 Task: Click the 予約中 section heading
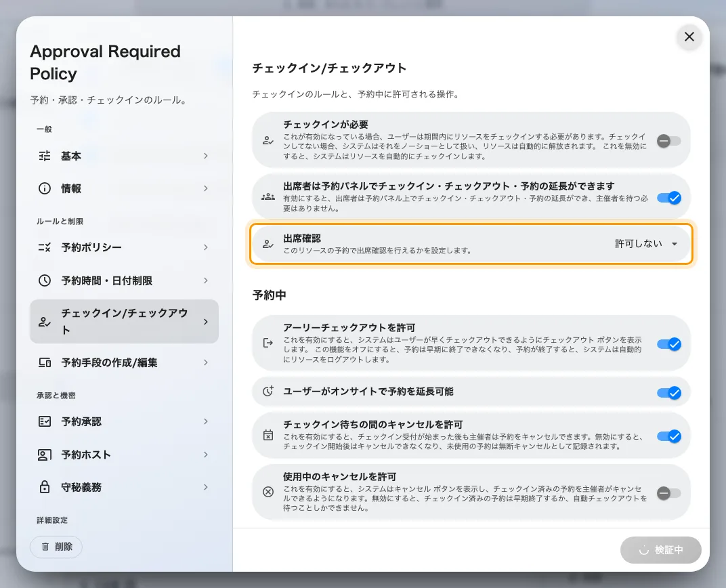pos(269,295)
